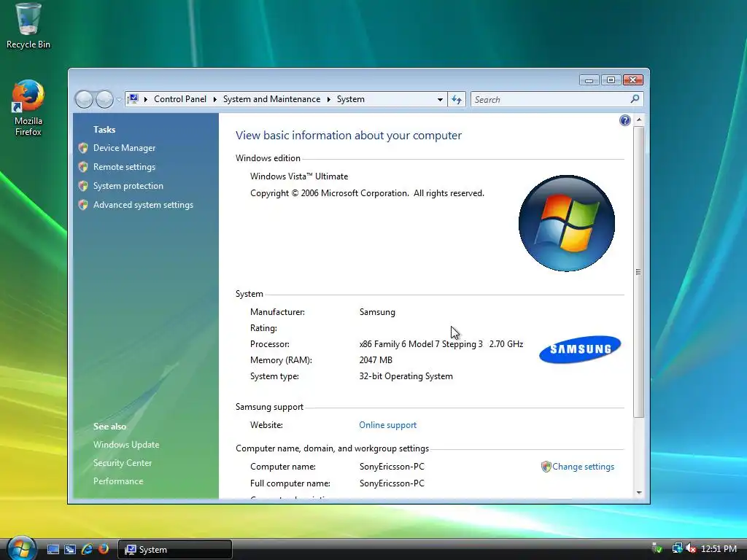747x560 pixels.
Task: Open the address bar history dropdown
Action: [x=440, y=99]
